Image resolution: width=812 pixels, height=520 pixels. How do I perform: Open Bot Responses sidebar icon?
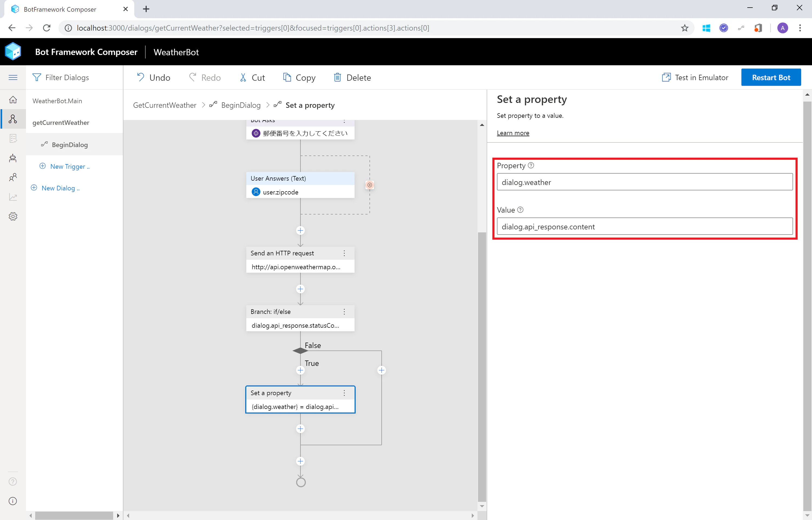click(13, 138)
